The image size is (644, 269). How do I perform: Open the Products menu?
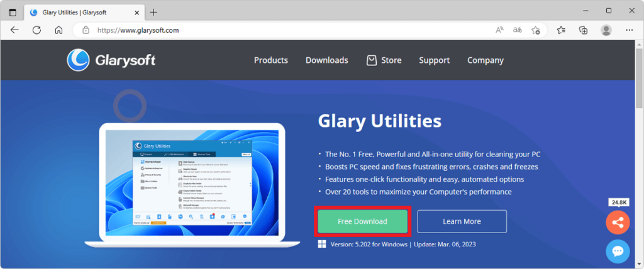coord(271,60)
